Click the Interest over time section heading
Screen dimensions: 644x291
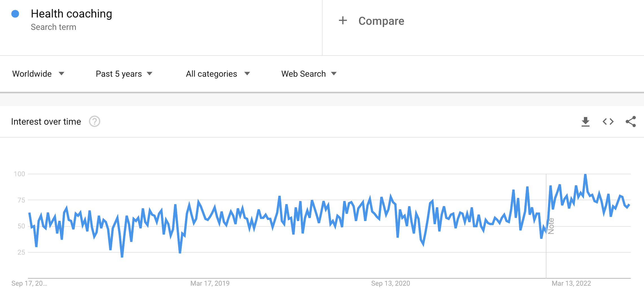point(46,122)
